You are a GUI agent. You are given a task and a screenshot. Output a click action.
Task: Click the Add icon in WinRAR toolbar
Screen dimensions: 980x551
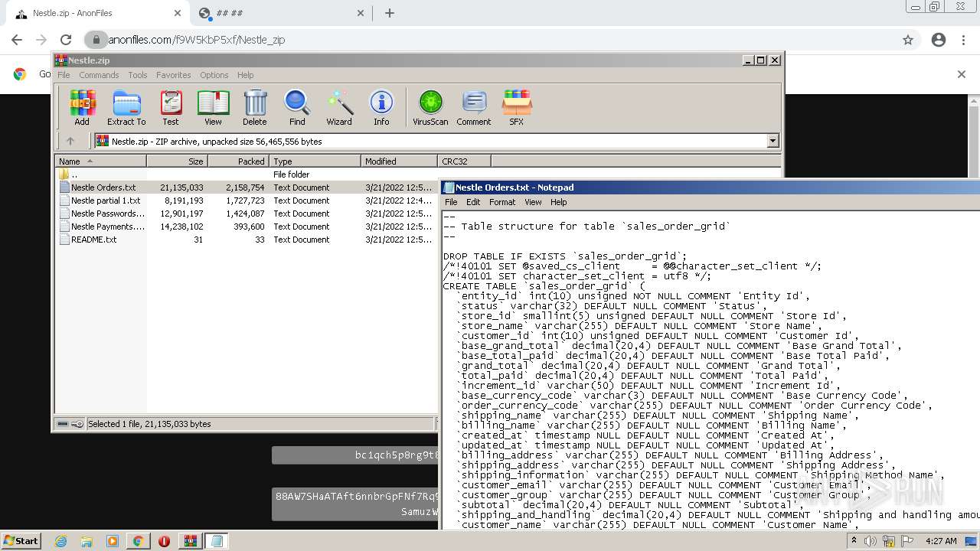[82, 108]
